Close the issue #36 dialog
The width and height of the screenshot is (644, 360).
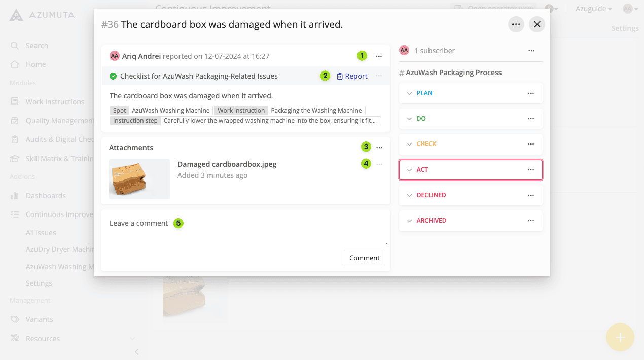537,24
